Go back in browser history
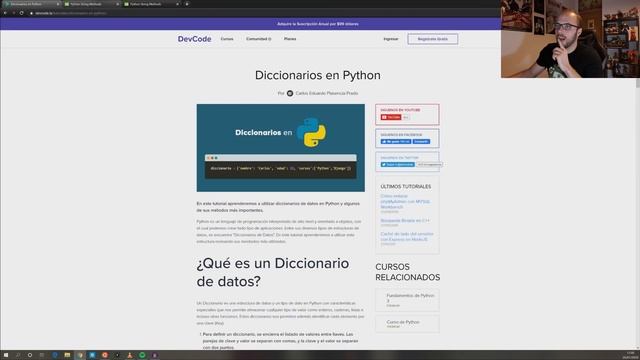This screenshot has height=360, width=640. [5, 13]
